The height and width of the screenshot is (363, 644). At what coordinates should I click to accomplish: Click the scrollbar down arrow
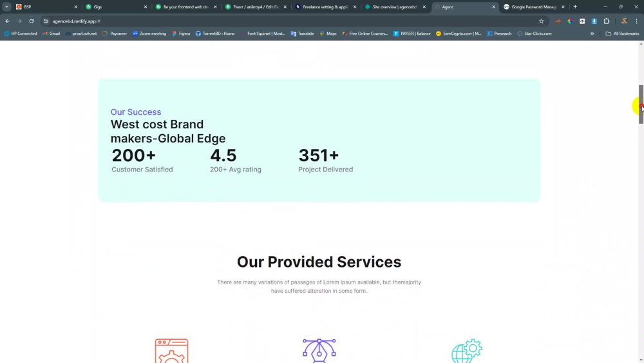(641, 360)
